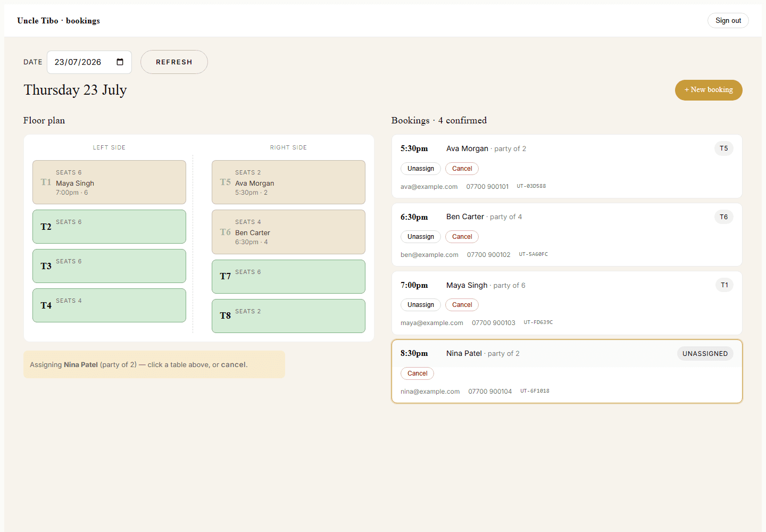Create a new booking
Viewport: 766px width, 532px height.
click(x=709, y=90)
